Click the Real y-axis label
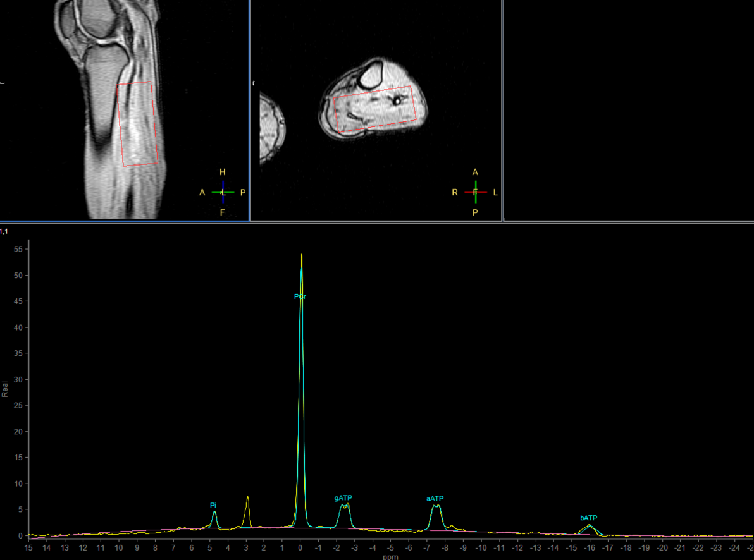Screen dimensions: 754x560 click(5, 387)
